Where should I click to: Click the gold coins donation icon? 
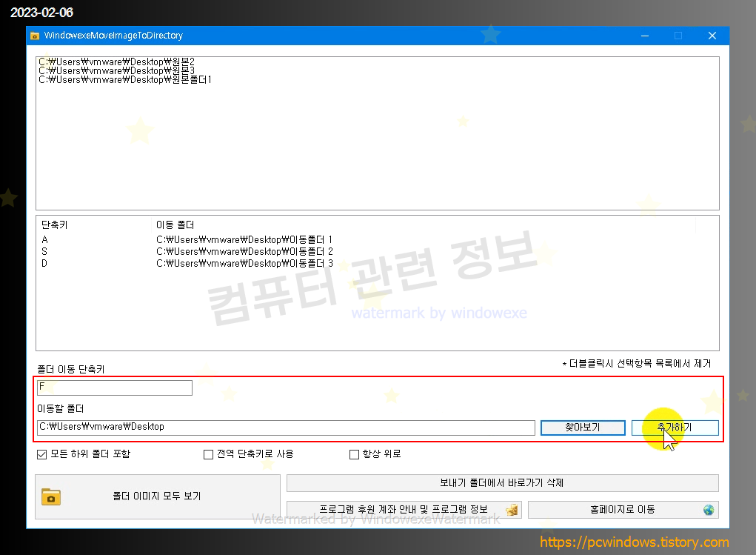(x=512, y=510)
